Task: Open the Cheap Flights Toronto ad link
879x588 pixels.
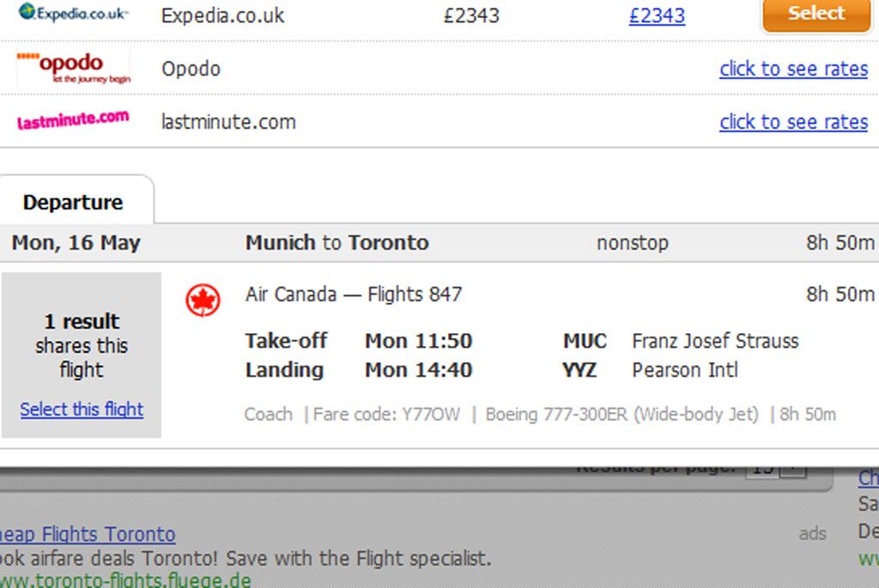Action: (x=88, y=534)
